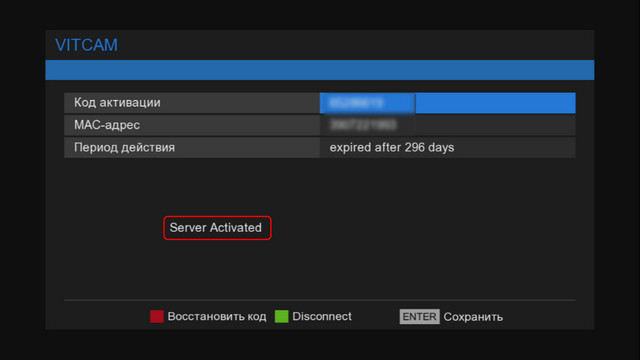This screenshot has width=640, height=360.
Task: Select the MAC-адрес row label
Action: click(107, 125)
